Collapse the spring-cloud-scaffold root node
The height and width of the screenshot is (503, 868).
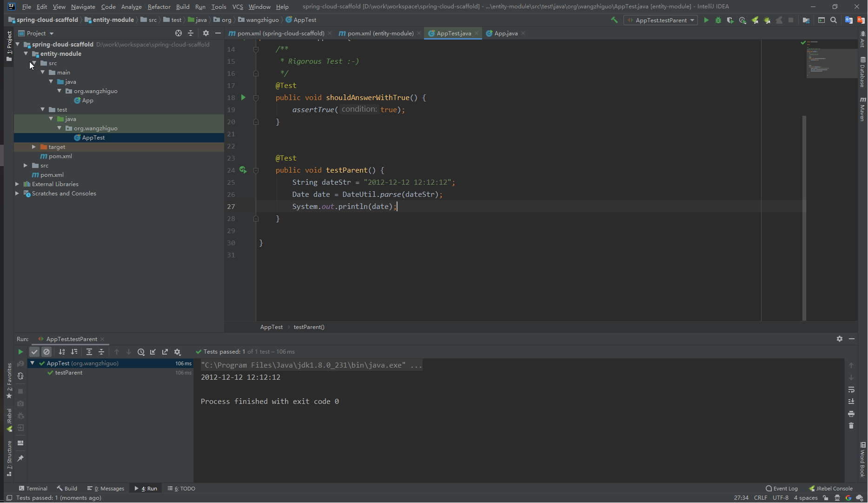pos(18,44)
